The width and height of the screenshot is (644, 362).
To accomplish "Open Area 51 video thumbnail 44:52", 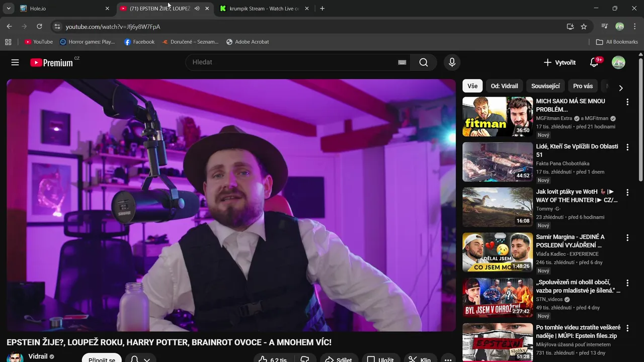I will click(498, 162).
